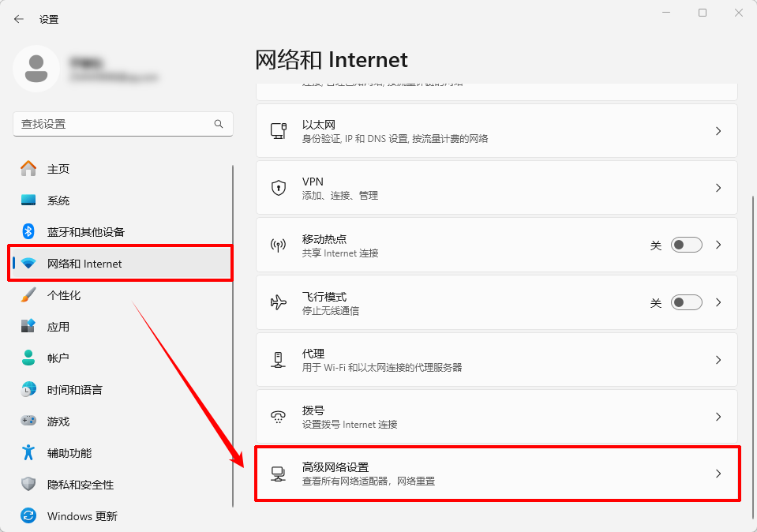Image resolution: width=757 pixels, height=532 pixels.
Task: Click the dial-up (拨号) phone icon
Action: [279, 417]
